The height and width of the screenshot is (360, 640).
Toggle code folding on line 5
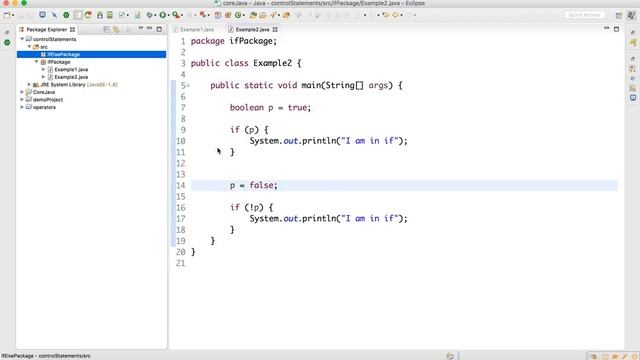(x=188, y=85)
